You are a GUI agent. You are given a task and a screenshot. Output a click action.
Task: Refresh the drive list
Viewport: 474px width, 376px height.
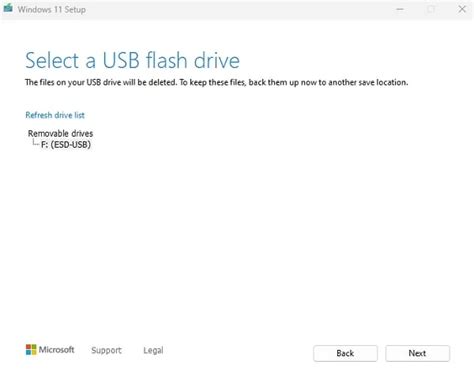point(55,115)
